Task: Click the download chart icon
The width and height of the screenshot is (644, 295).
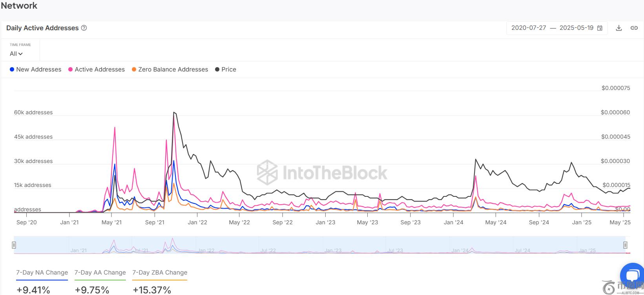Action: [x=619, y=28]
